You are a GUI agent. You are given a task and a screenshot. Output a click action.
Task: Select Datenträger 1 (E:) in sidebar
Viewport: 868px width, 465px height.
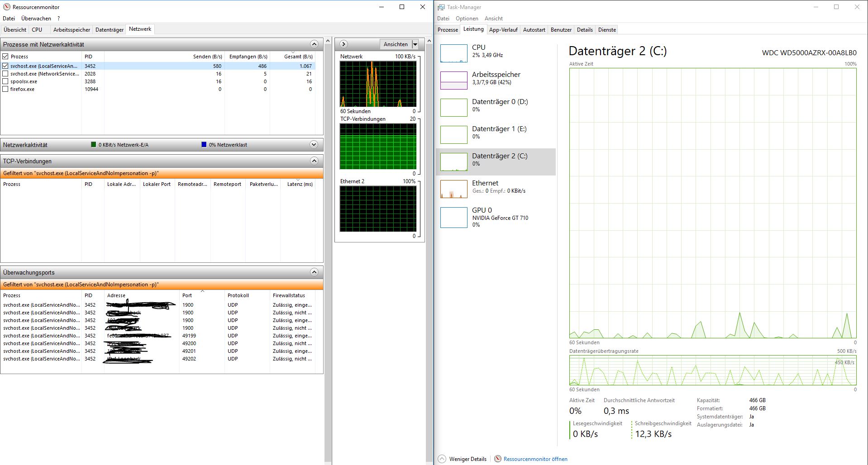[496, 135]
